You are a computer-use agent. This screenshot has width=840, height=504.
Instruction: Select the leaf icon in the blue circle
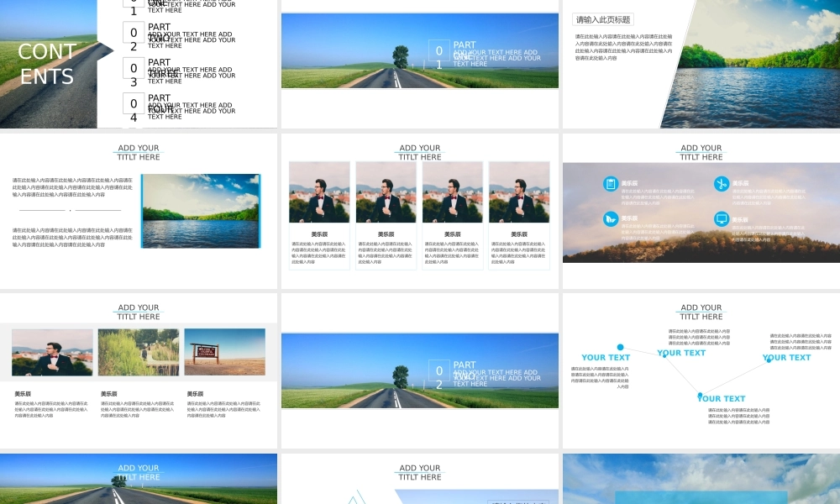pos(610,218)
